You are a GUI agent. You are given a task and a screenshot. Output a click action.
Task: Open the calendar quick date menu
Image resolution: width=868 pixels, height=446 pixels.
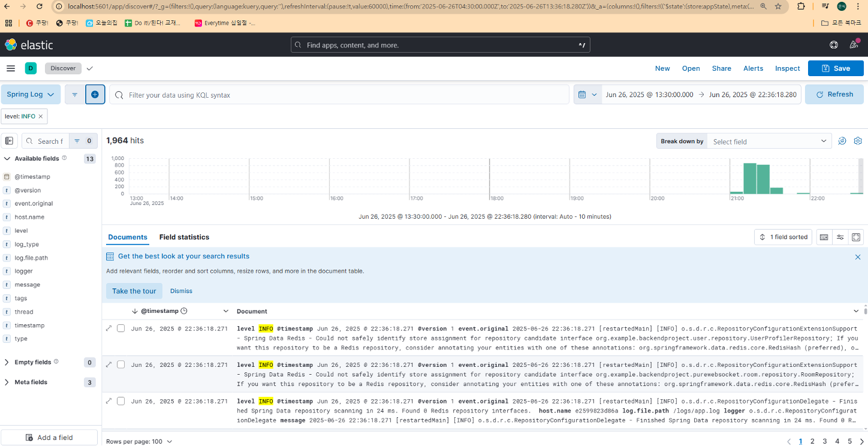pos(587,95)
